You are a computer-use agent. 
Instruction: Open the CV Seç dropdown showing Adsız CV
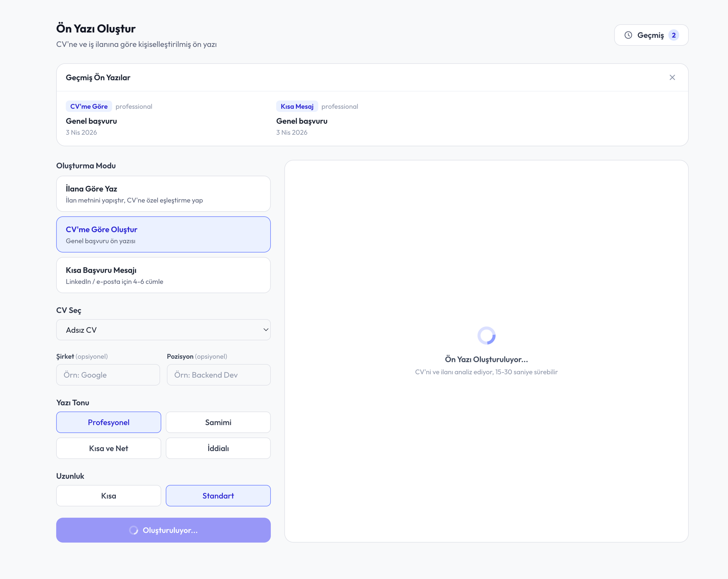(164, 330)
